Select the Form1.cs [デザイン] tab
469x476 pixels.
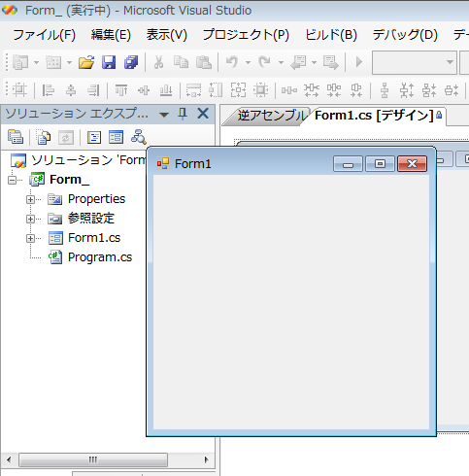(374, 116)
